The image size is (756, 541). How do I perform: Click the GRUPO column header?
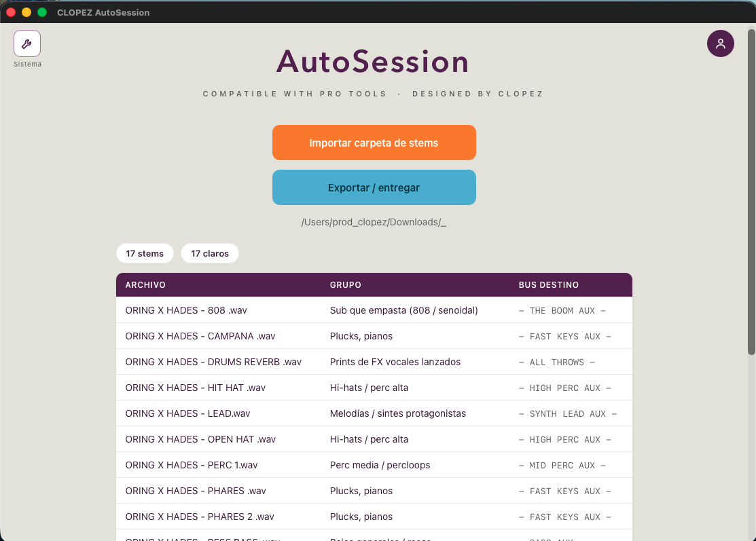345,284
